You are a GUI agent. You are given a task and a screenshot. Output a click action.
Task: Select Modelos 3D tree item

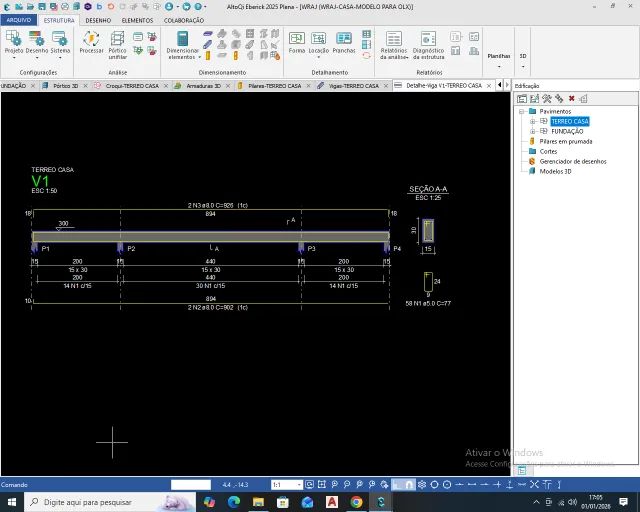[555, 171]
